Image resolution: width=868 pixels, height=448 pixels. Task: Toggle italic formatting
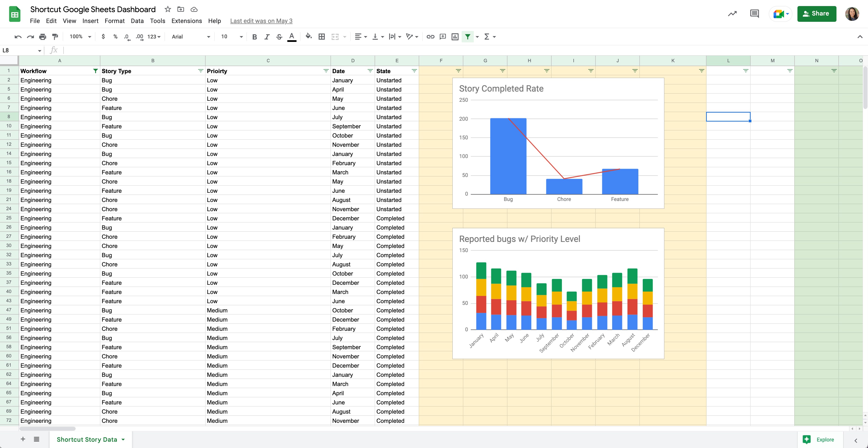pos(267,37)
